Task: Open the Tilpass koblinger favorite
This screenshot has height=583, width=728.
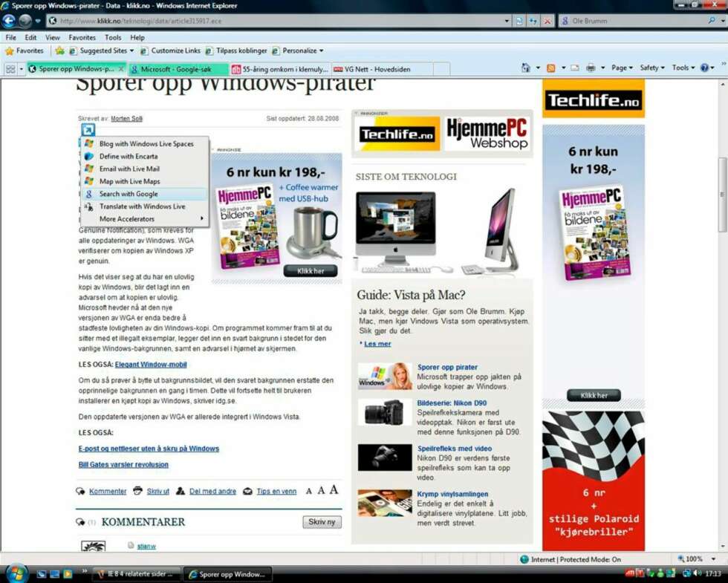Action: [236, 51]
